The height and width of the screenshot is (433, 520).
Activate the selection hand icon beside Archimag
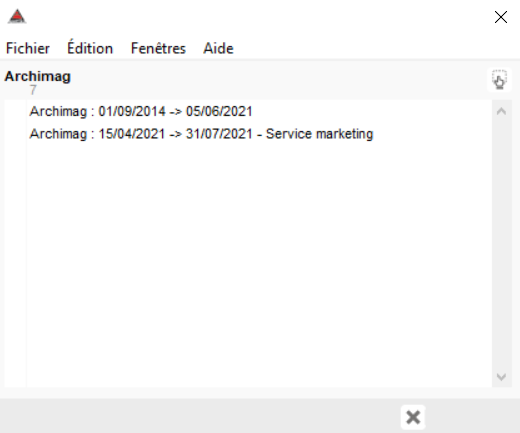pyautogui.click(x=499, y=80)
